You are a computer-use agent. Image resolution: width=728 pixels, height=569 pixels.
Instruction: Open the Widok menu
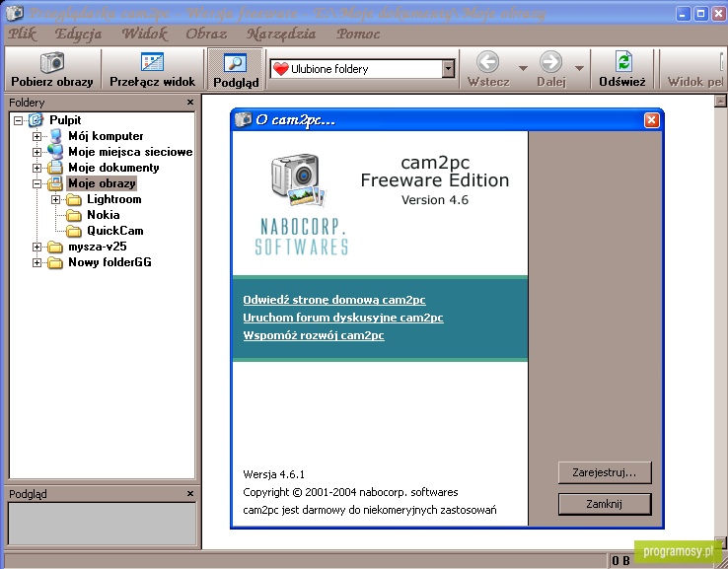coord(144,34)
